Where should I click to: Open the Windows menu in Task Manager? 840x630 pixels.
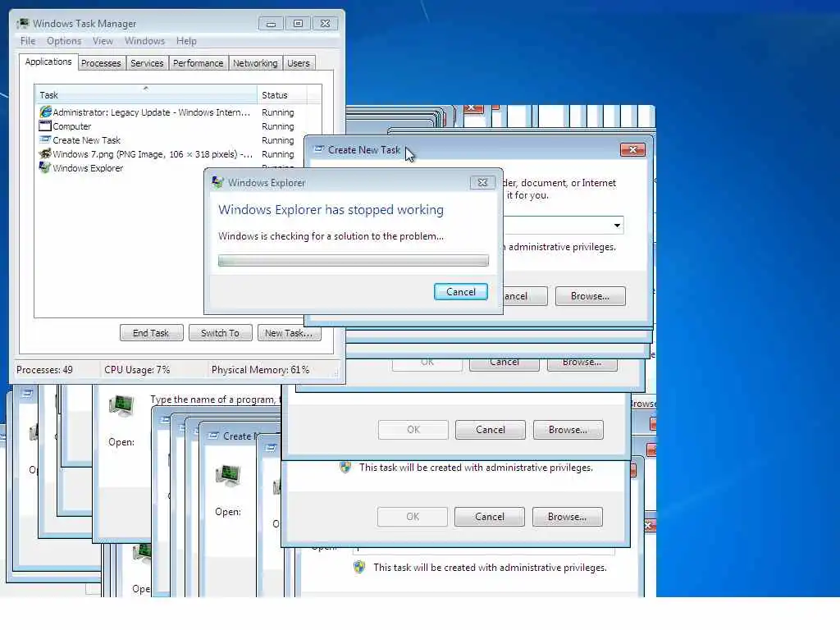pos(144,41)
